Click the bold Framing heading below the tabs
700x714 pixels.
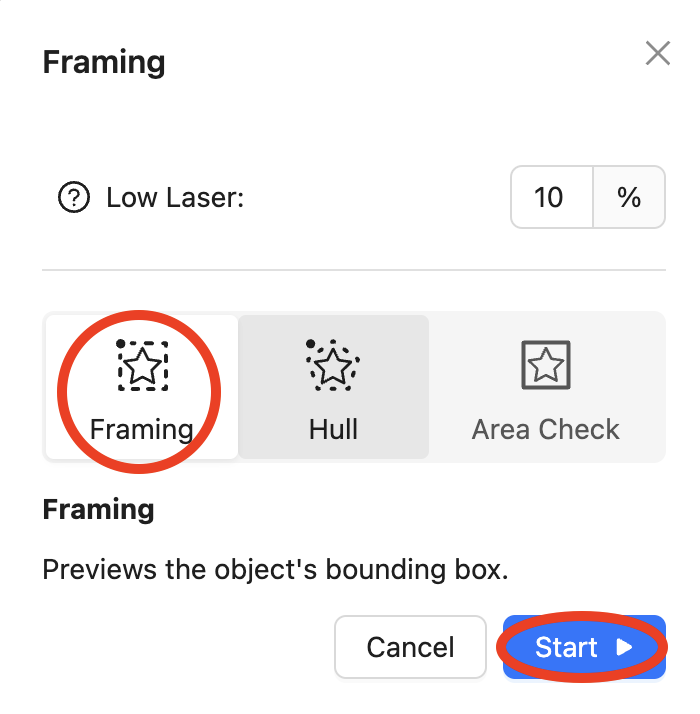tap(98, 509)
